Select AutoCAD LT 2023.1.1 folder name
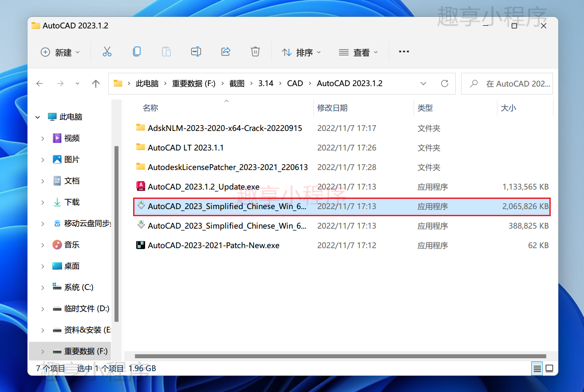The height and width of the screenshot is (392, 584). pyautogui.click(x=186, y=148)
